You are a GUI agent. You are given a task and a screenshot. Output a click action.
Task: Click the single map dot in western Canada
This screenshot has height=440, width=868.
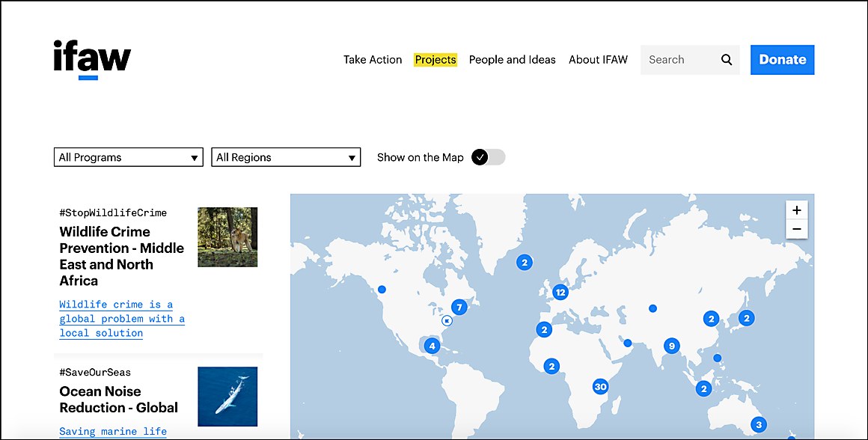[x=382, y=290]
